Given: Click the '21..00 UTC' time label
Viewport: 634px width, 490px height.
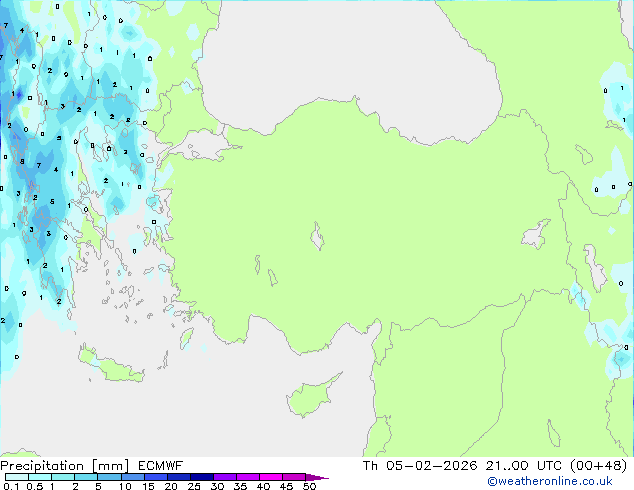Looking at the screenshot, I should (x=524, y=466).
